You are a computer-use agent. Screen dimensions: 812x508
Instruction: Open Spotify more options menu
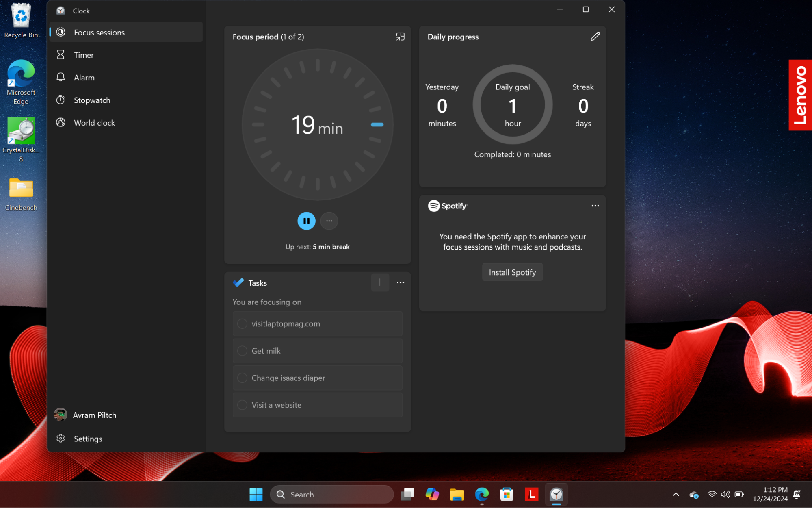595,205
